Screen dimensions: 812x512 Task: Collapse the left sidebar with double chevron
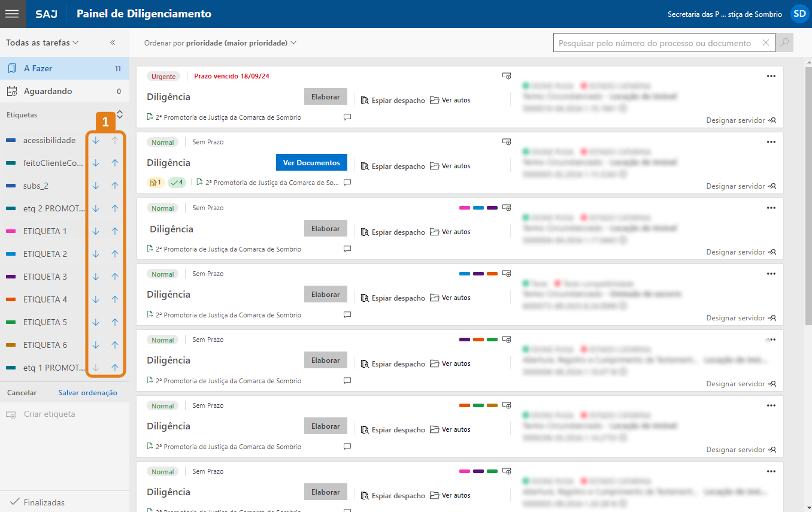(113, 43)
